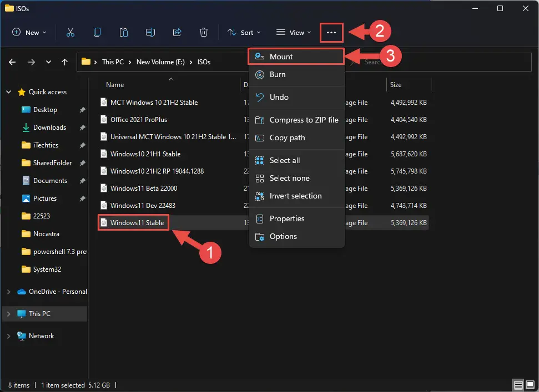Click the pin icon beside Downloads
The image size is (539, 392).
click(82, 128)
